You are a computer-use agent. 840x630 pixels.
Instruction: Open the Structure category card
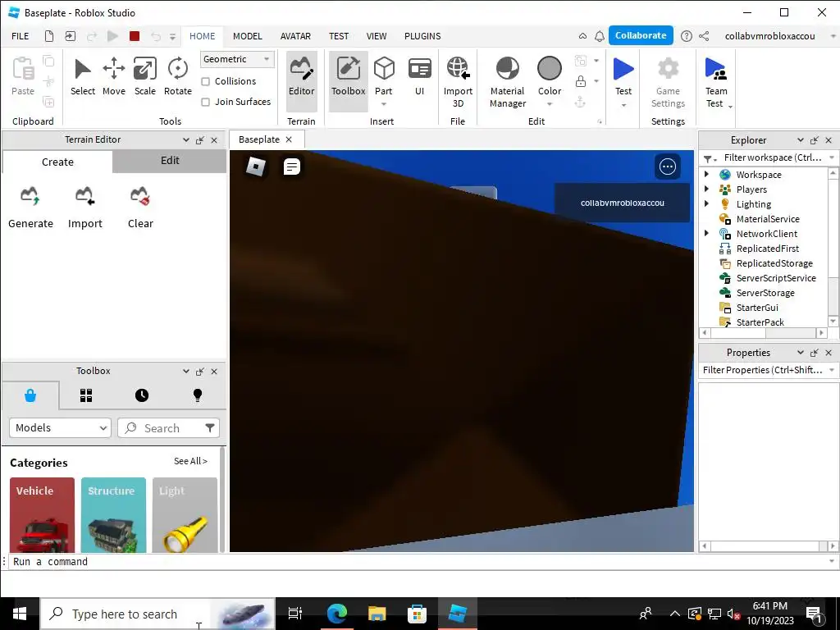point(113,515)
